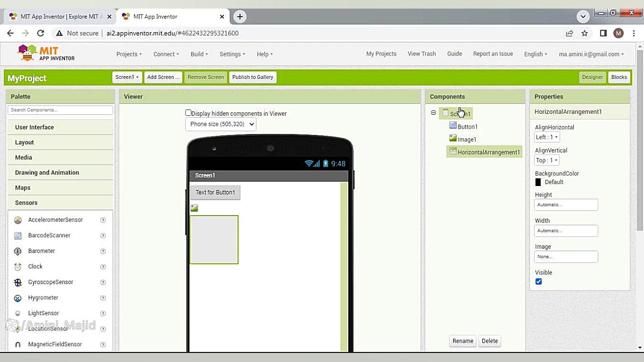Viewport: 644px width, 362px height.
Task: Click the MIT App Inventor logo
Action: click(x=46, y=53)
